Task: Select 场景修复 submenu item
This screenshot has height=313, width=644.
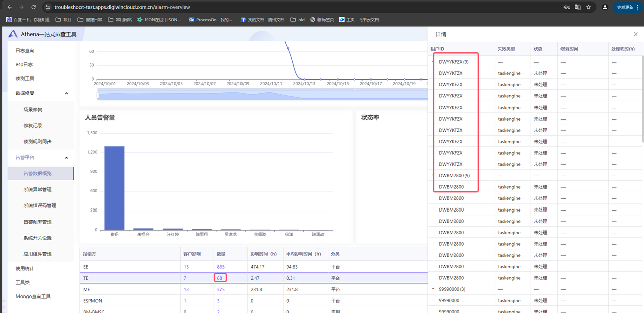Action: [33, 109]
